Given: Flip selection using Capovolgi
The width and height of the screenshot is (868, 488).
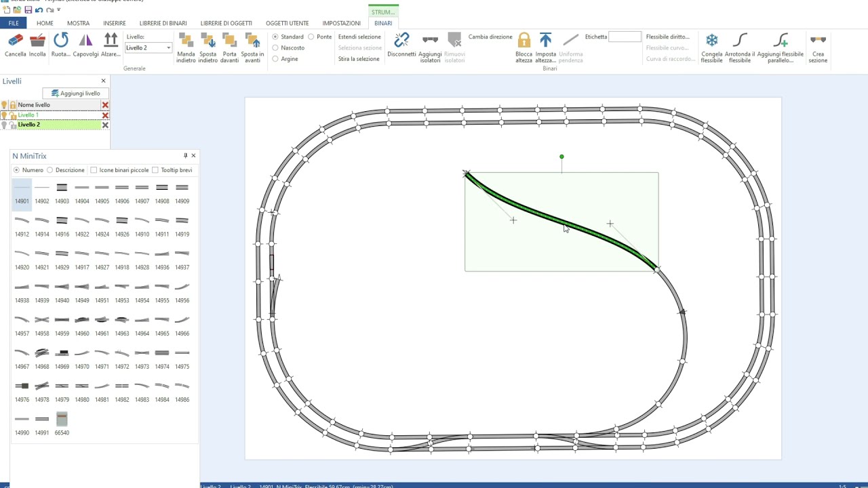Looking at the screenshot, I should 85,45.
